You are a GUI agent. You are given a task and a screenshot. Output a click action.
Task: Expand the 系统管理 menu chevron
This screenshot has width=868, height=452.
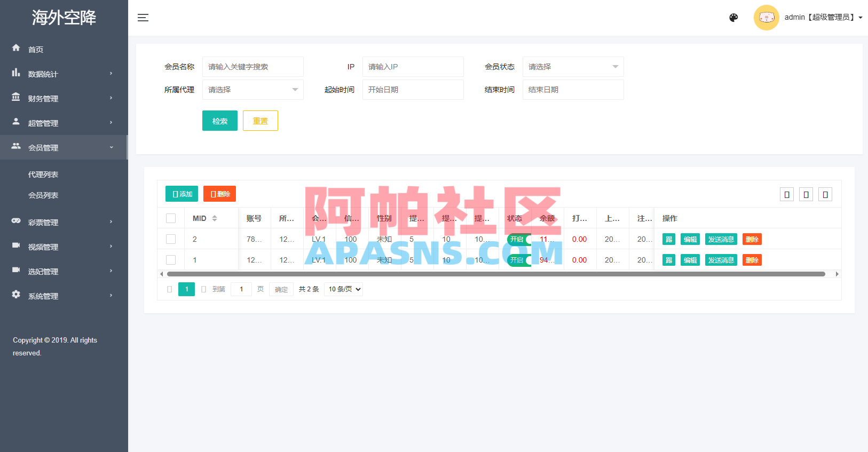tap(111, 296)
